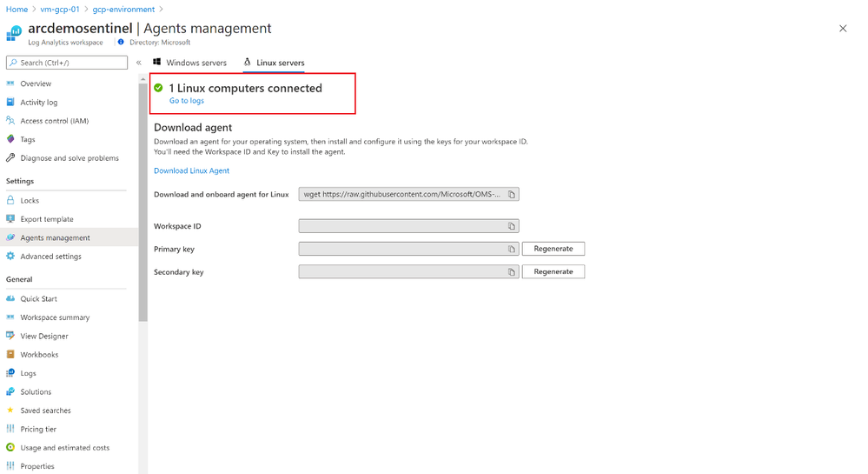Click the Workspace ID field
The width and height of the screenshot is (868, 474).
tap(408, 226)
